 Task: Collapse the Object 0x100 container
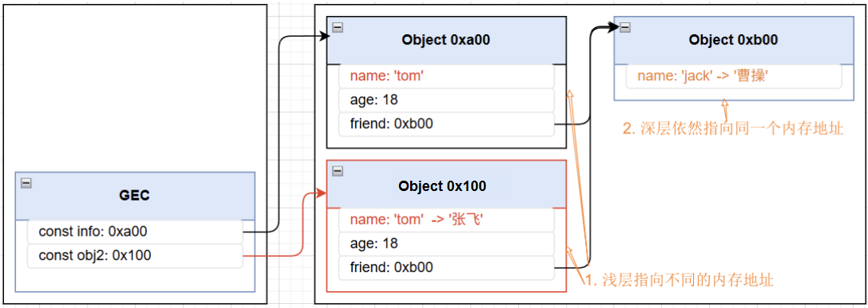pos(337,172)
